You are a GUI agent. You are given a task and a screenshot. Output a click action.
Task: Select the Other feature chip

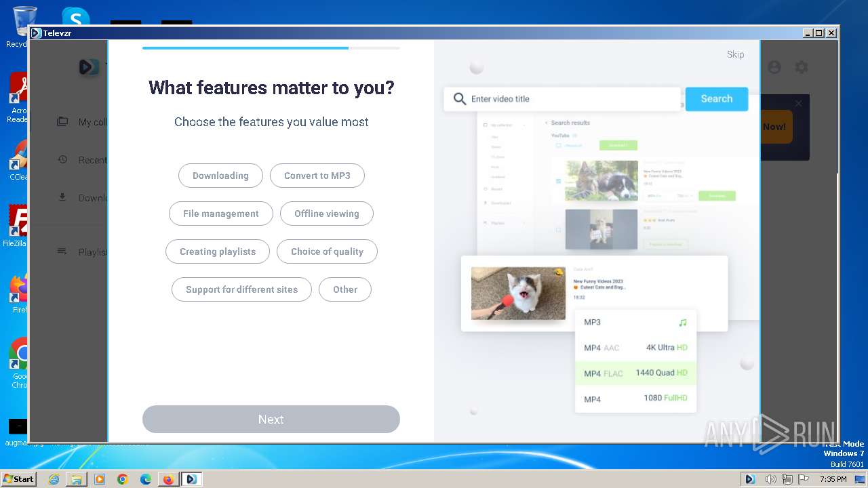click(345, 289)
